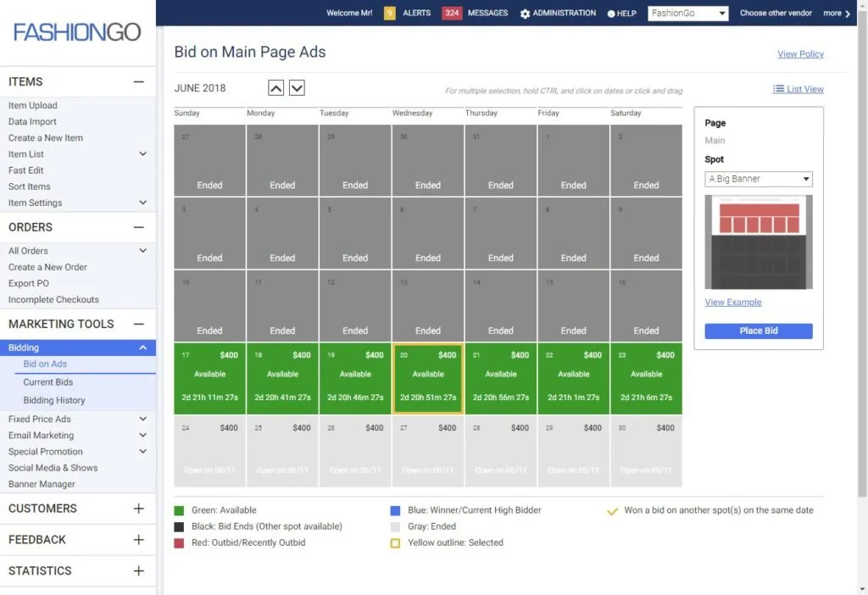Open Create a New Item
Screen dimensions: 868x595
point(46,138)
